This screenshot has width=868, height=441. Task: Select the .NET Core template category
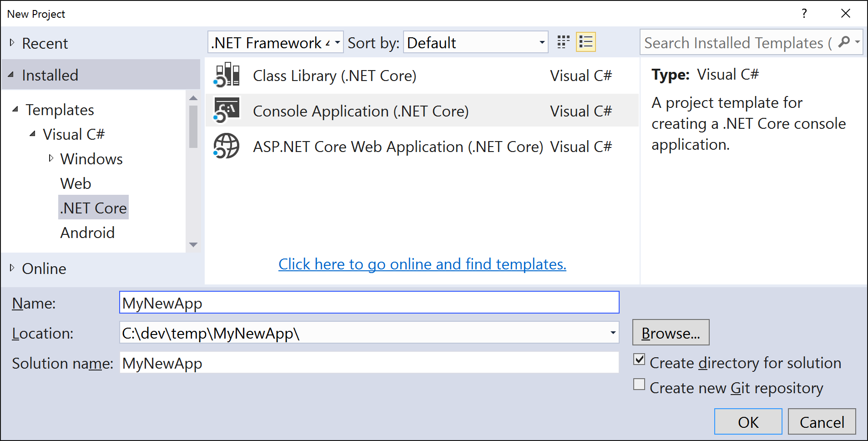coord(93,208)
